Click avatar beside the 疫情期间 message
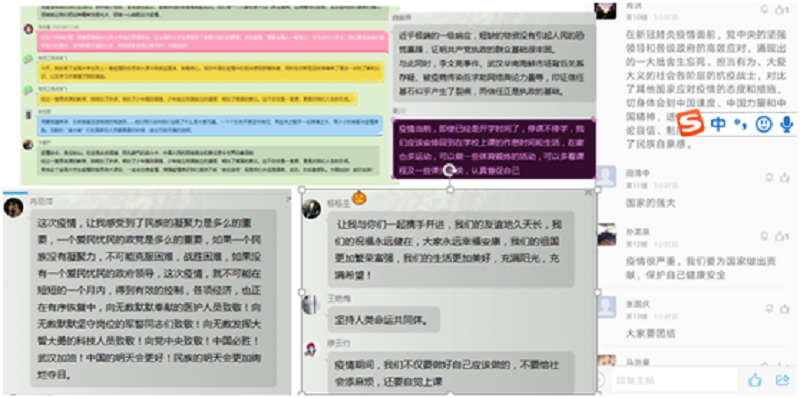Viewport: 800px width, 398px height. coord(311,349)
